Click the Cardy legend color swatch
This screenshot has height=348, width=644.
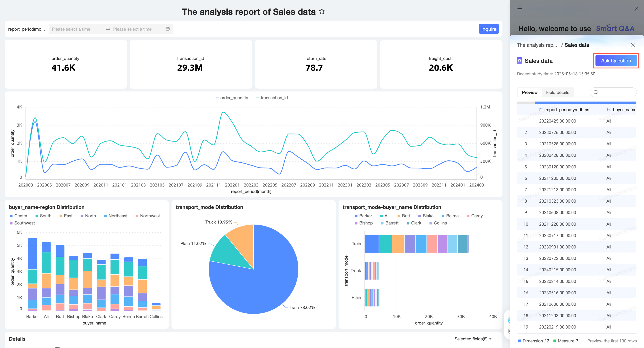tap(468, 216)
